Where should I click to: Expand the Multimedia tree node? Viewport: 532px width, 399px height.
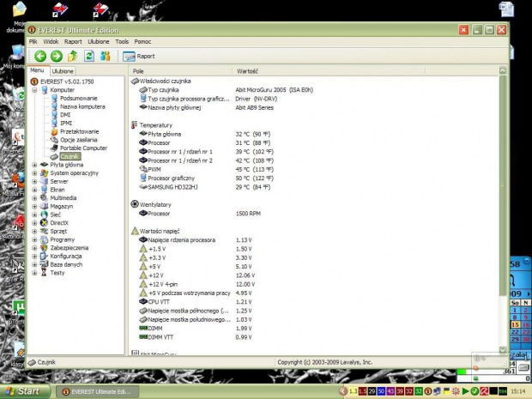click(34, 198)
